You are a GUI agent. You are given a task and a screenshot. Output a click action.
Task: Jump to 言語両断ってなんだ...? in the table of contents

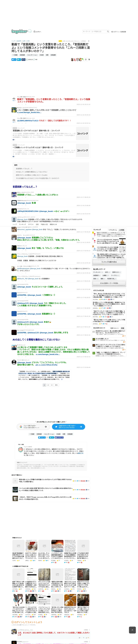(24, 169)
